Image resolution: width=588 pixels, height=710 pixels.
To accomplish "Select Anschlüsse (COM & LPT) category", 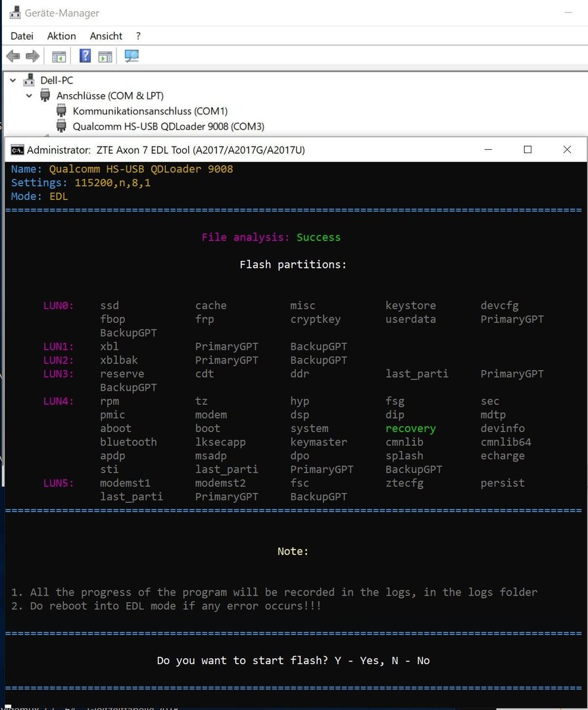I will pos(110,96).
